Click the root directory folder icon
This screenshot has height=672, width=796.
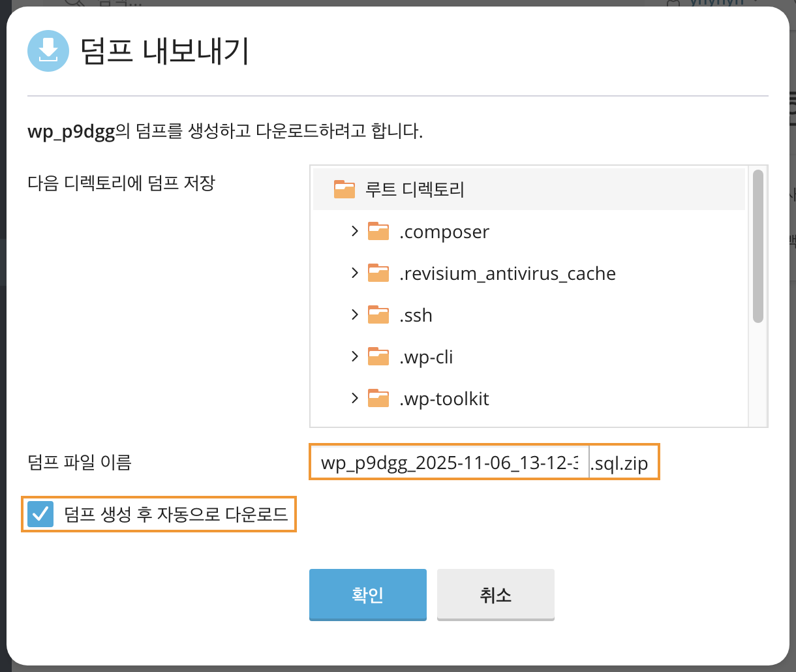(x=344, y=190)
